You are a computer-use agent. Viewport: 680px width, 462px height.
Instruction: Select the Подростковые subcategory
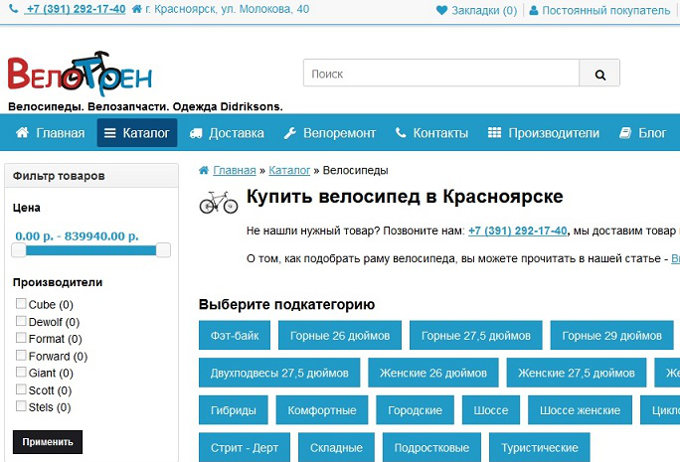(432, 447)
